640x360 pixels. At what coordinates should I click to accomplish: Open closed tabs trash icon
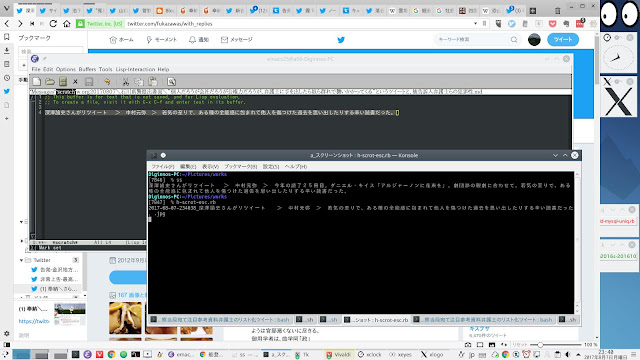pyautogui.click(x=558, y=11)
